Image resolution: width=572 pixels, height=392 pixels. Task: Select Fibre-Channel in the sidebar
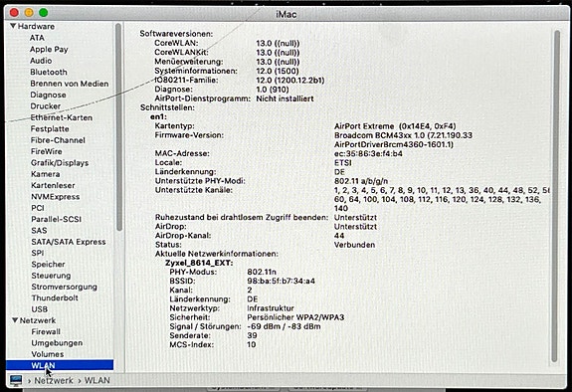coord(58,140)
